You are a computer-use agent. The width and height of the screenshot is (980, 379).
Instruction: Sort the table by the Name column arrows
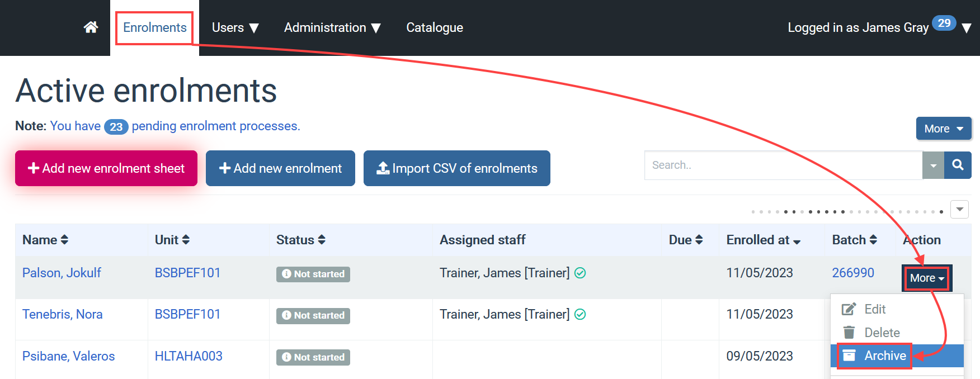64,239
